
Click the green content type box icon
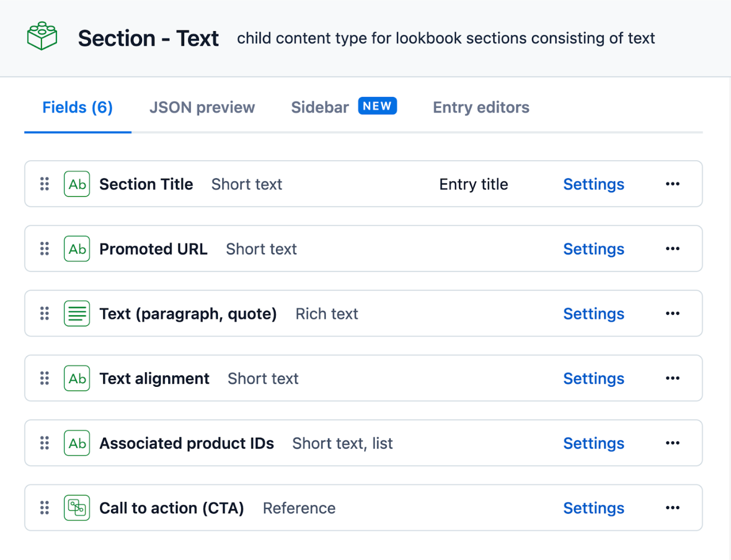(x=42, y=36)
